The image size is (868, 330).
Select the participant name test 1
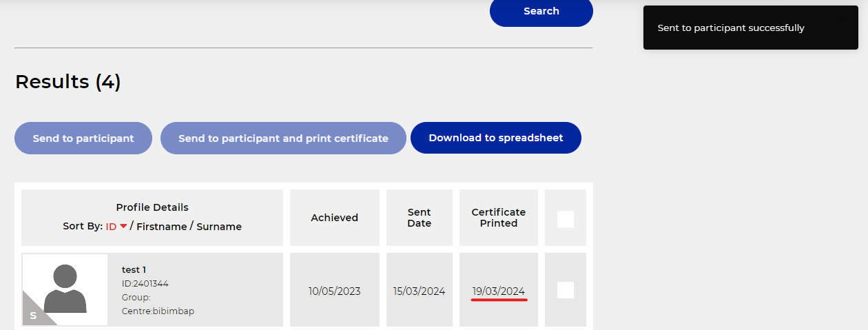coord(134,269)
